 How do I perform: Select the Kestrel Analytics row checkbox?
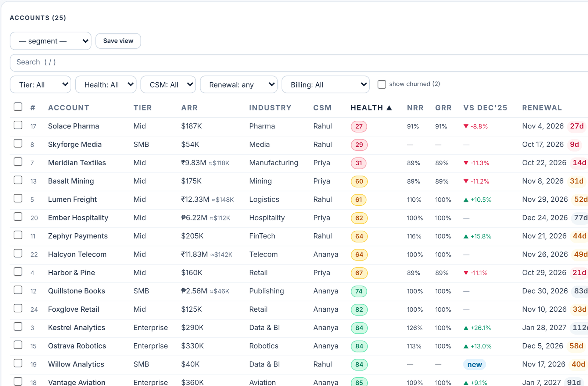(18, 326)
